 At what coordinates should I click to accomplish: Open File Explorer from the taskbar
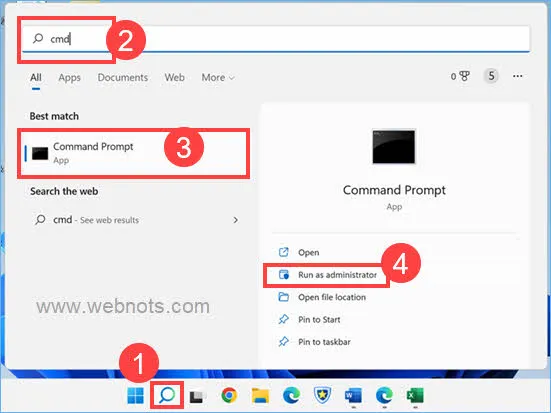(260, 396)
